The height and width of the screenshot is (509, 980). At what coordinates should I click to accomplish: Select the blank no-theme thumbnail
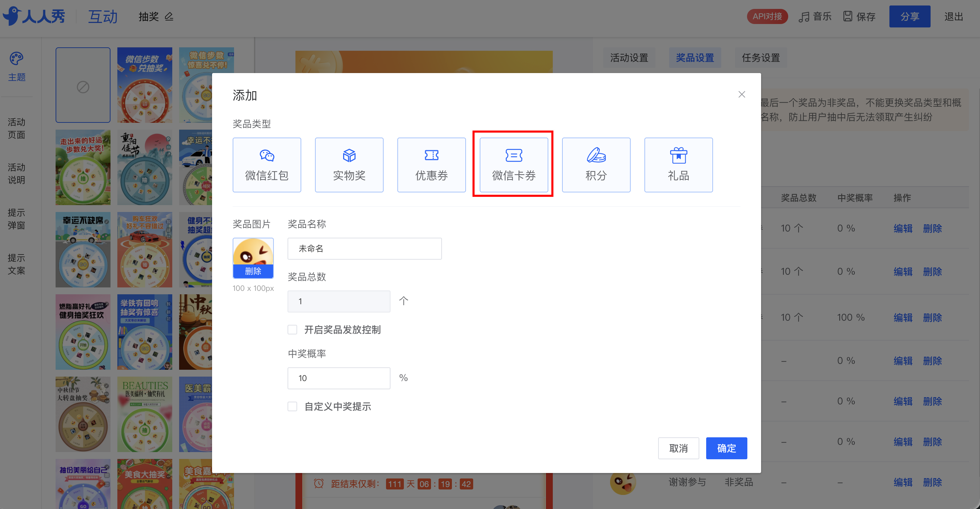click(83, 85)
